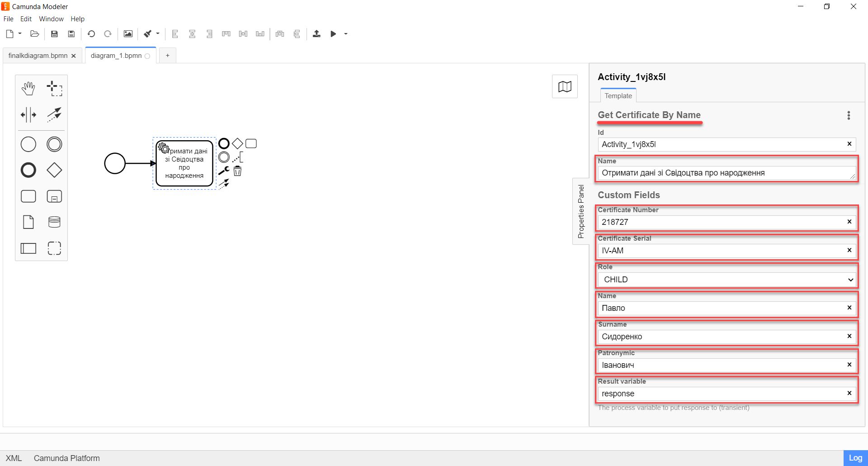Align elements left in toolbar

175,33
